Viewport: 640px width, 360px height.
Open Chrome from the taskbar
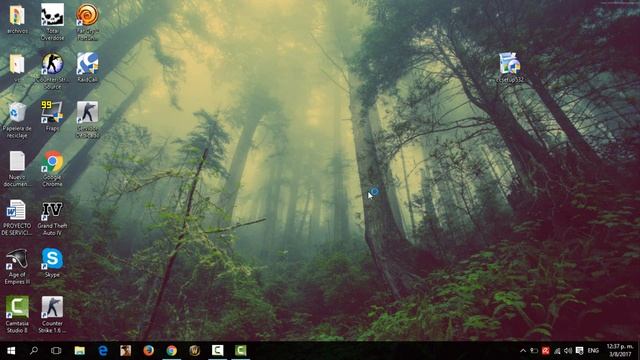coord(171,351)
